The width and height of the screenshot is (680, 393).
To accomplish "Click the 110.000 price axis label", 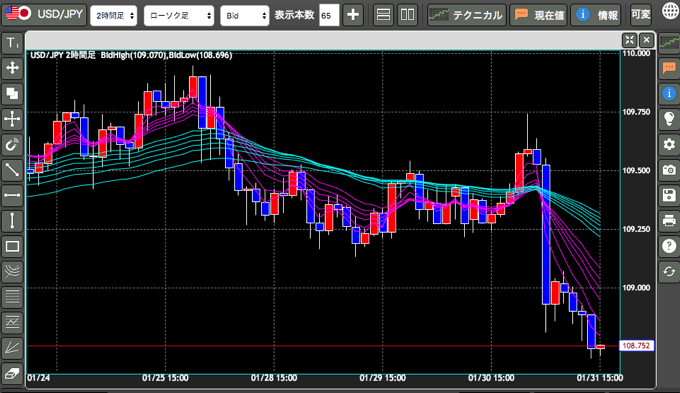I will (636, 53).
